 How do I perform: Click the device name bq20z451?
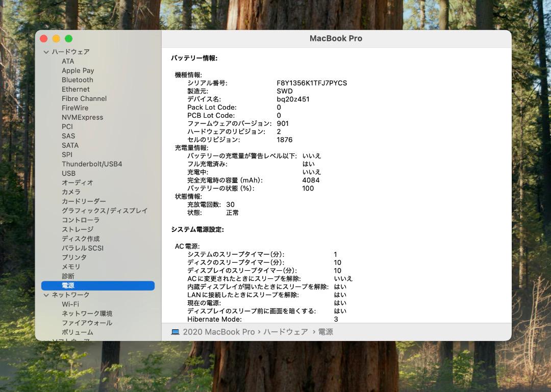tap(293, 99)
